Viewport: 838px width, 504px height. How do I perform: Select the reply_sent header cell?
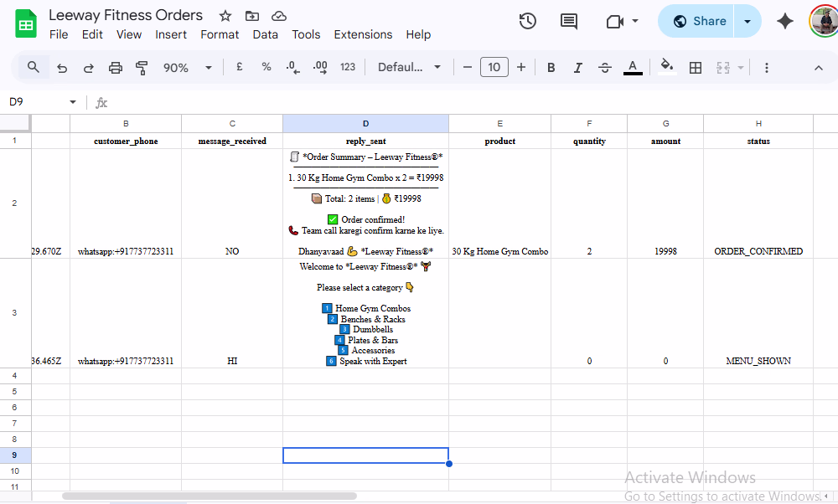[365, 141]
